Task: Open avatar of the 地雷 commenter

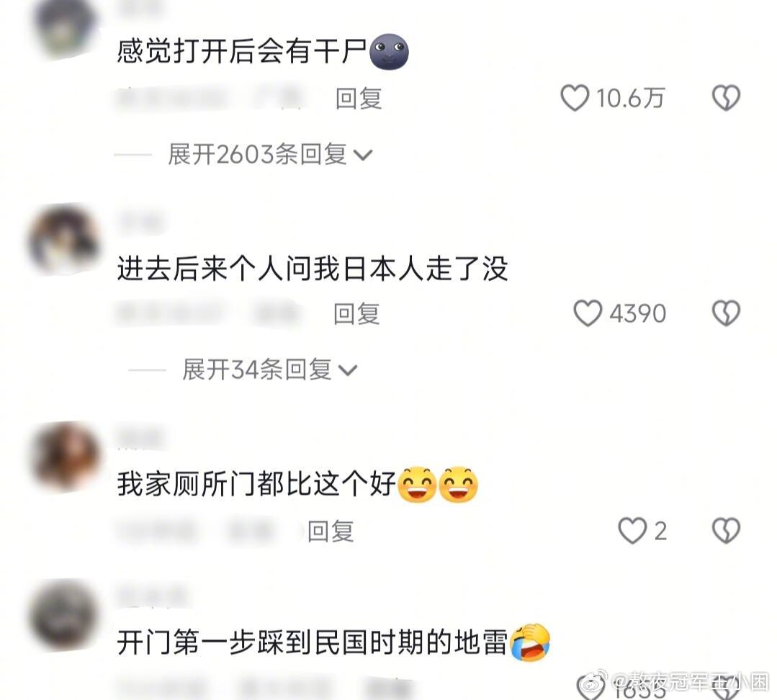Action: pyautogui.click(x=63, y=615)
